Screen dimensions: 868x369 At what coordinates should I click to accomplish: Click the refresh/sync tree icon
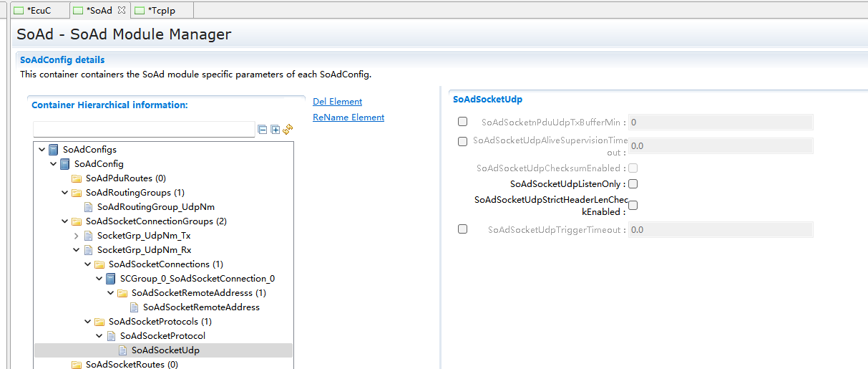(288, 130)
